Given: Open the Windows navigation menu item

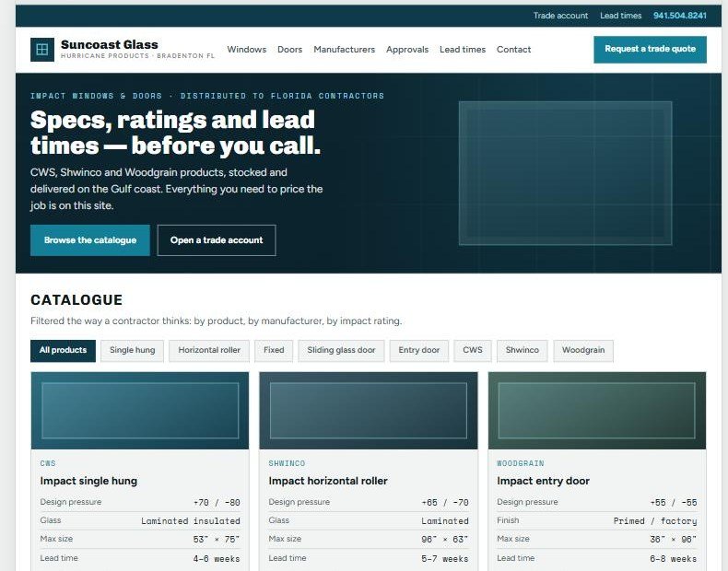Looking at the screenshot, I should pos(247,50).
